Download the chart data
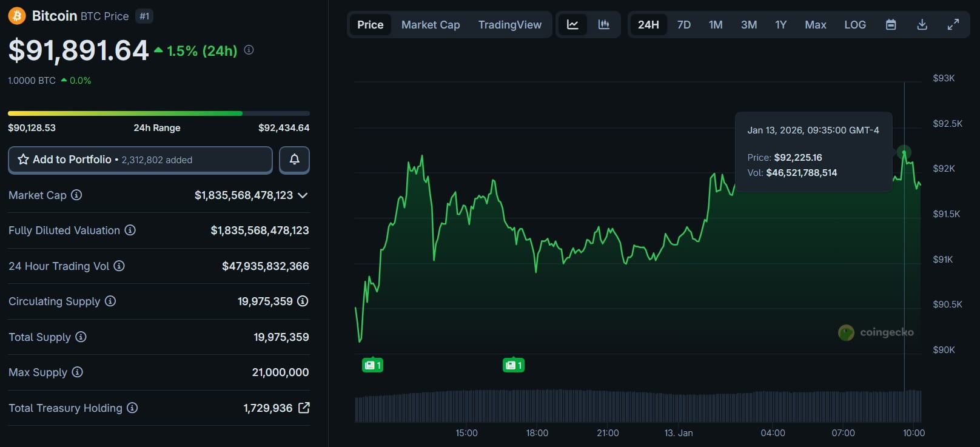The image size is (980, 447). point(922,25)
